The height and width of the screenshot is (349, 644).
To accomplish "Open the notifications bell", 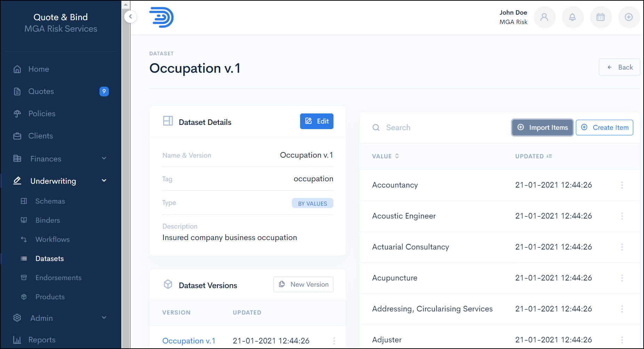I will (x=572, y=17).
